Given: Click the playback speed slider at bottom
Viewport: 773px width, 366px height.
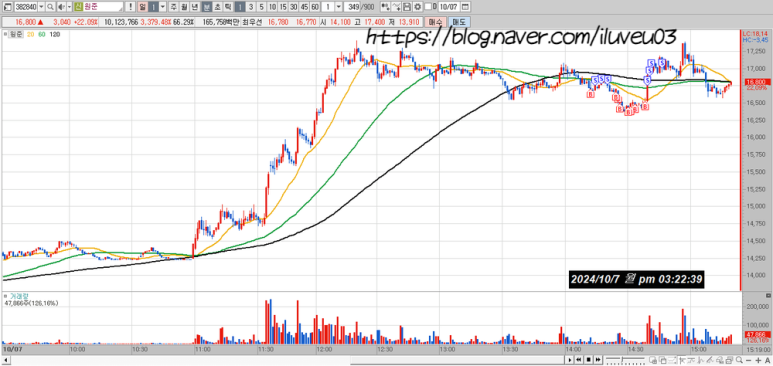Looking at the screenshot, I should pos(626,360).
